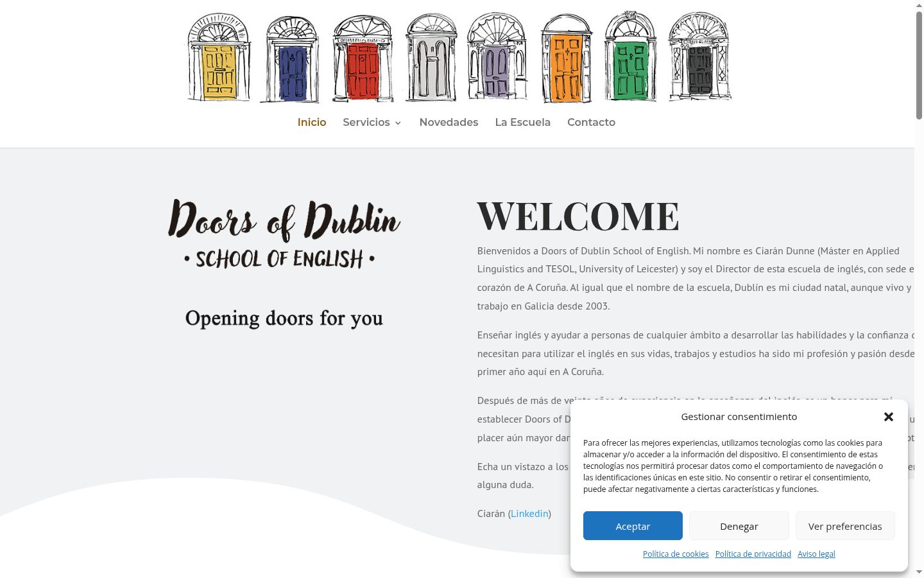Click the blue door illustration
924x578 pixels.
[x=290, y=59]
